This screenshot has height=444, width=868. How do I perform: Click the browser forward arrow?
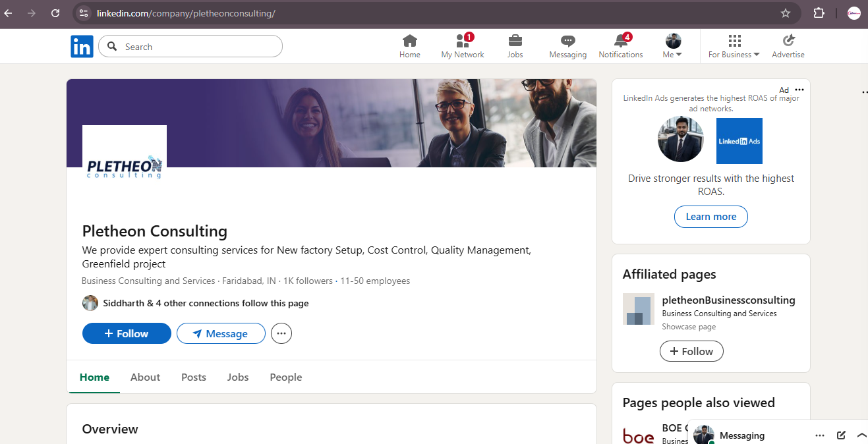click(x=32, y=13)
